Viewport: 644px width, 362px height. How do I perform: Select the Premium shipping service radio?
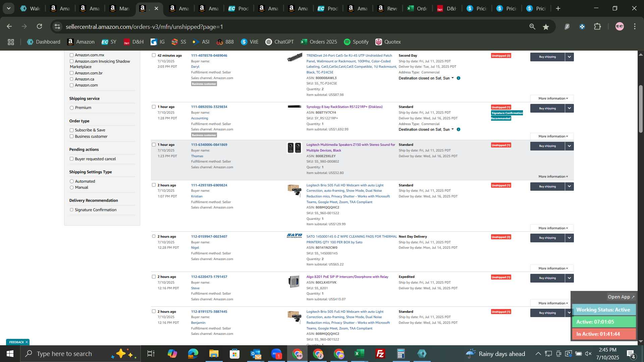71,108
